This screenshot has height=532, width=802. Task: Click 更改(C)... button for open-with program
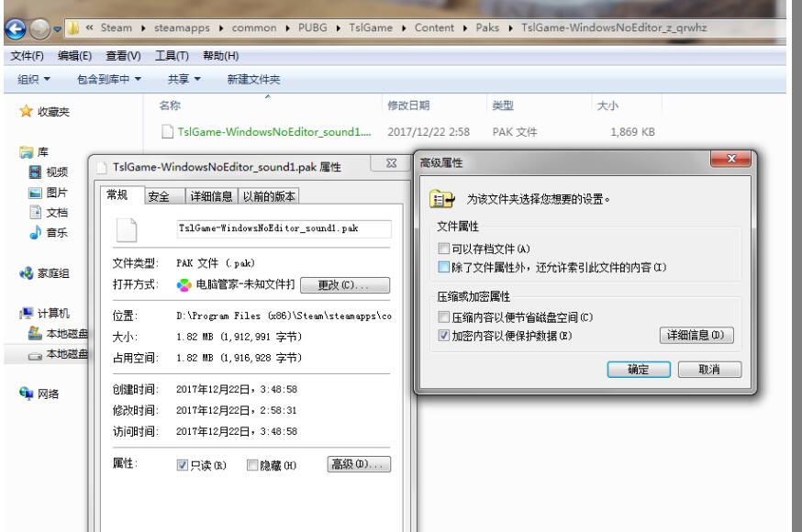point(345,284)
